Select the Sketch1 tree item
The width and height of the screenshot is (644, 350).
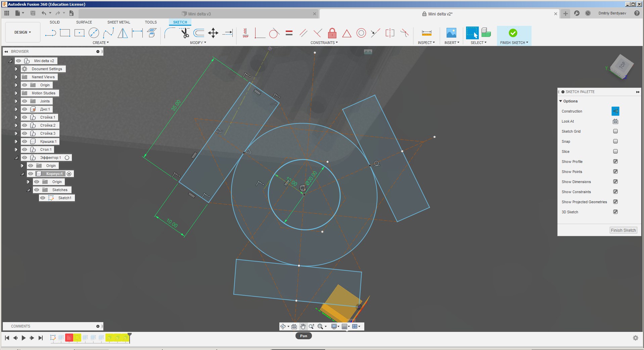(64, 198)
